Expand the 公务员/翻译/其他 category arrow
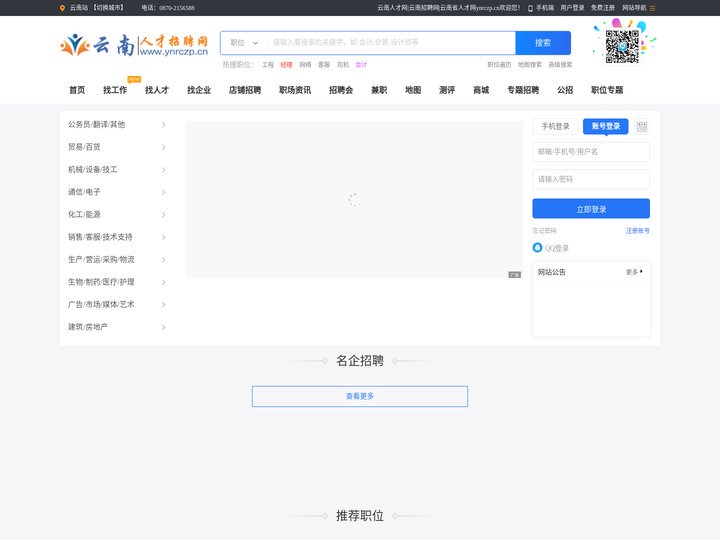720x540 pixels. (x=163, y=124)
